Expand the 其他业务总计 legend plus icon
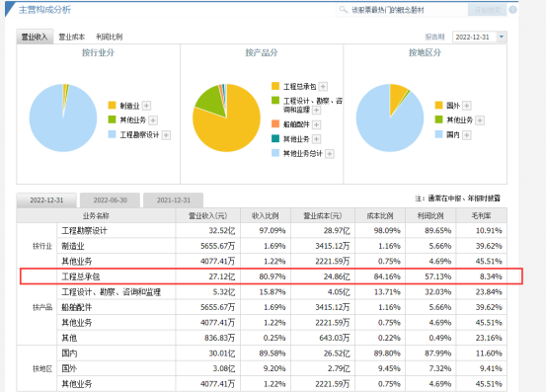This screenshot has height=392, width=547. pos(330,154)
